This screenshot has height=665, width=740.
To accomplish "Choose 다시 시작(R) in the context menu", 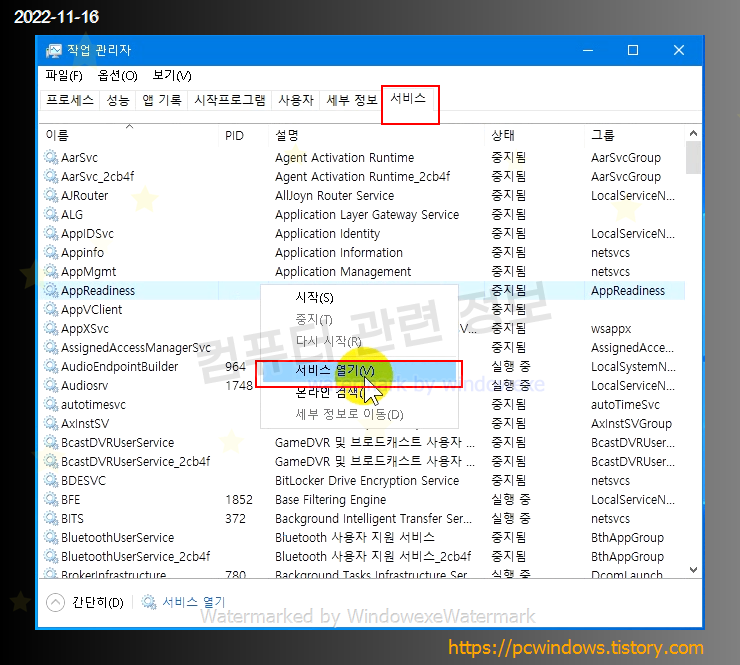I will (359, 341).
